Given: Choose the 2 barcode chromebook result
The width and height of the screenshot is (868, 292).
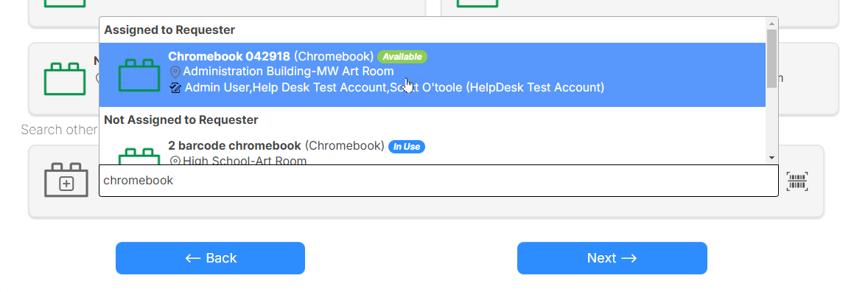Looking at the screenshot, I should tap(433, 149).
